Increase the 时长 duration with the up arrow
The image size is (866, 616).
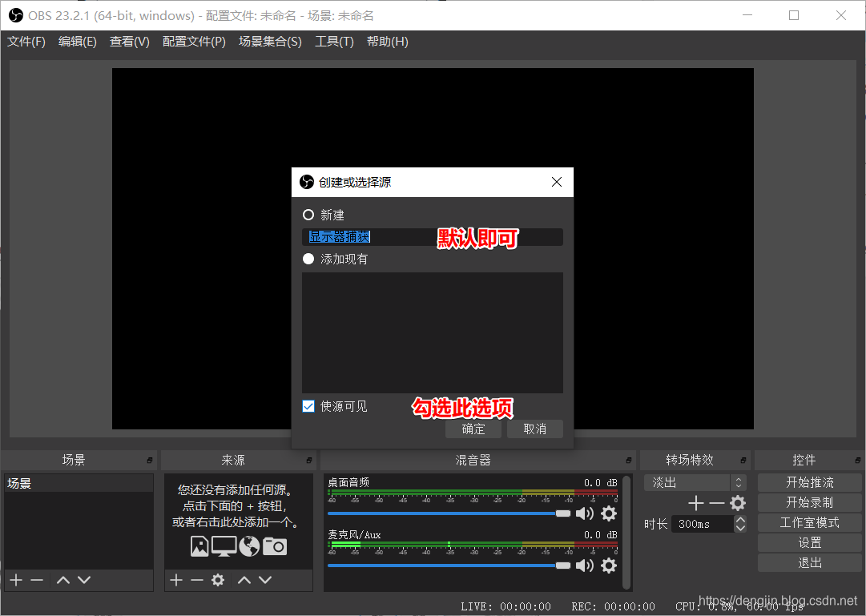tap(741, 519)
